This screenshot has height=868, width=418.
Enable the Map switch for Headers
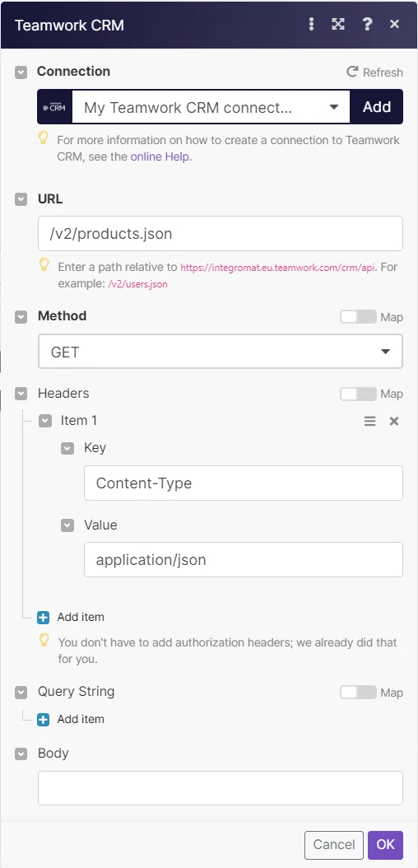click(358, 394)
